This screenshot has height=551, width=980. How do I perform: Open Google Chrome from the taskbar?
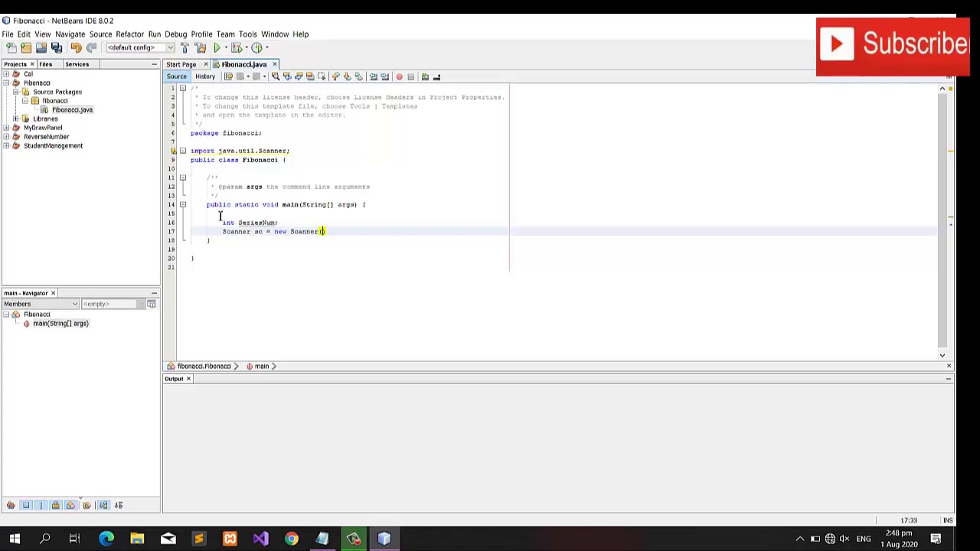point(292,539)
